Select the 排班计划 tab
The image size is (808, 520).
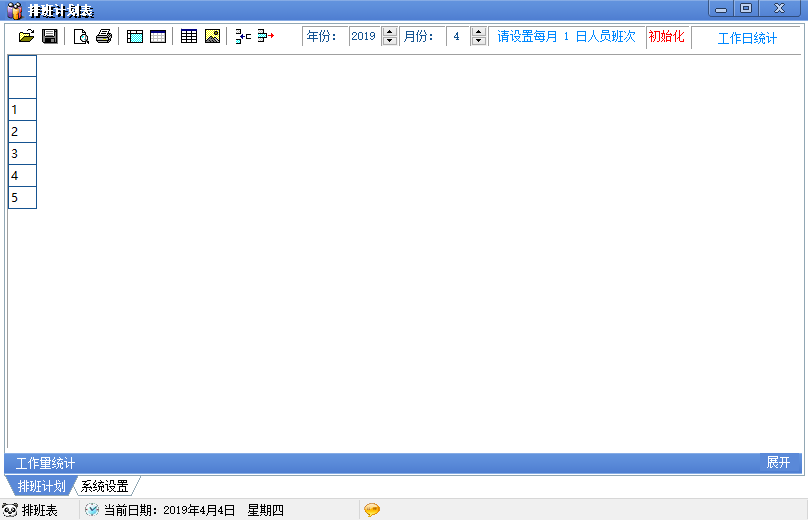click(41, 487)
